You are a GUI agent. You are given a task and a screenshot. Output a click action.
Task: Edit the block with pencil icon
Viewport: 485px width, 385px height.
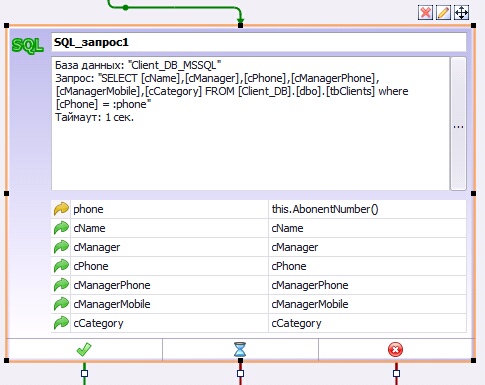[x=443, y=13]
